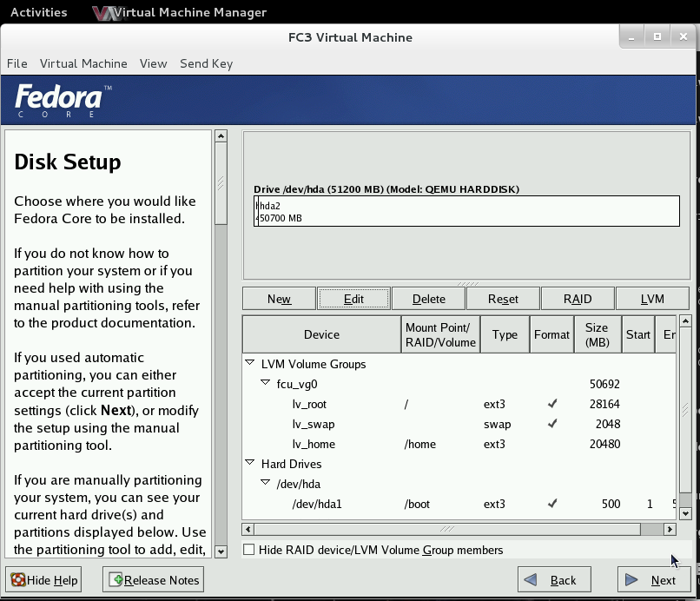Viewport: 700px width, 601px height.
Task: Click the 50692 size value
Action: pos(604,384)
